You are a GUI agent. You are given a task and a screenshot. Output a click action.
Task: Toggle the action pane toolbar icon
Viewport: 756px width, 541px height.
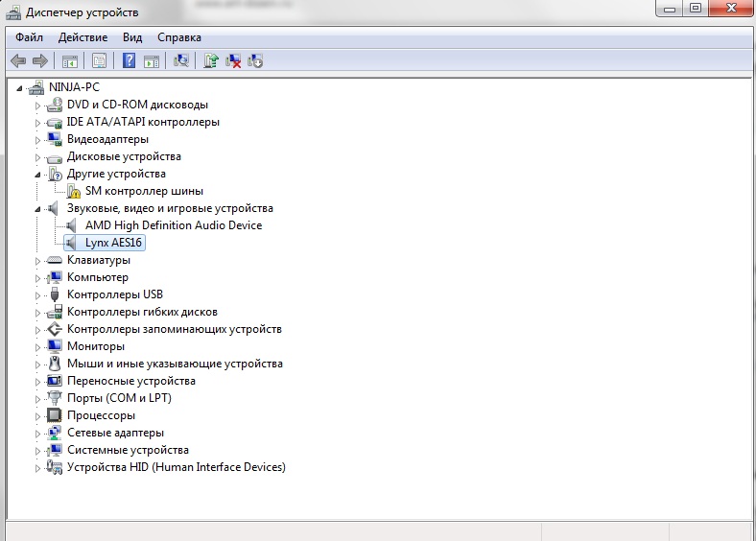pos(152,60)
